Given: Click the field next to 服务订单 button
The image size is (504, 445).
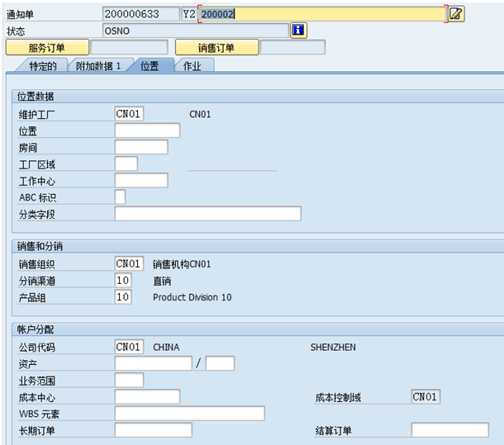Looking at the screenshot, I should [x=130, y=48].
